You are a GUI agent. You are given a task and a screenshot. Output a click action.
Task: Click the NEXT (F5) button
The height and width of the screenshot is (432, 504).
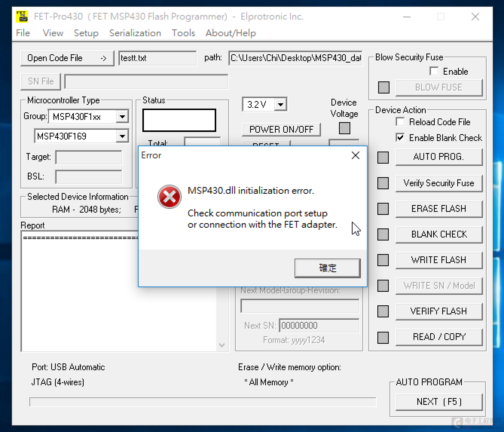(x=439, y=402)
